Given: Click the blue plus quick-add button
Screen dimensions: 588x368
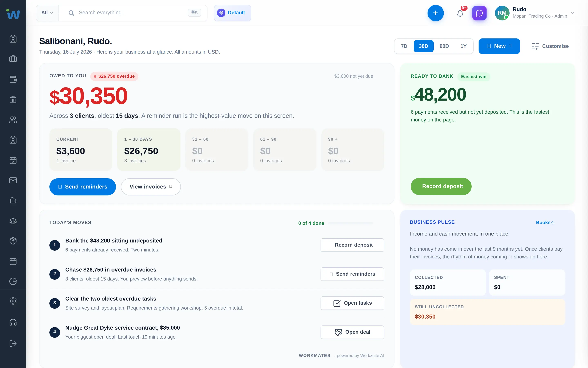Looking at the screenshot, I should (435, 13).
